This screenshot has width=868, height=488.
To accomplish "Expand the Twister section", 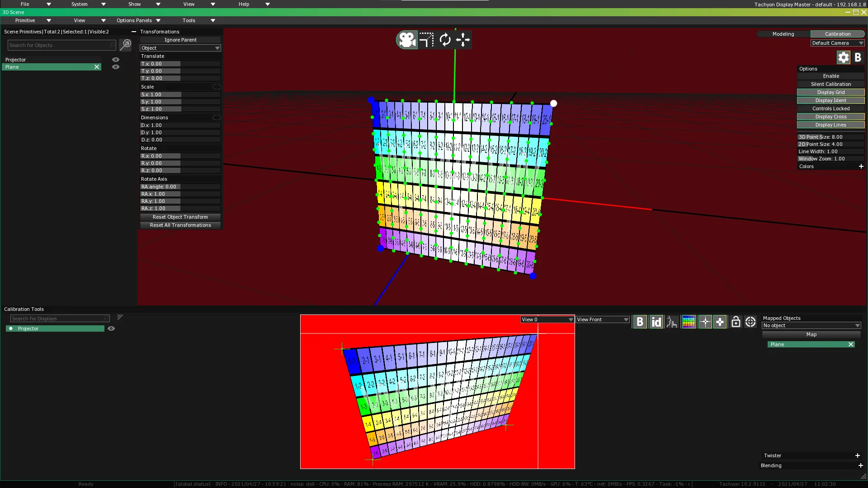I will pos(857,455).
